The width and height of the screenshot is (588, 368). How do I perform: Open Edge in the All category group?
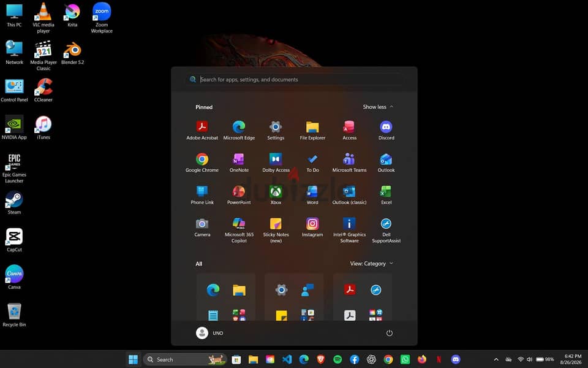click(213, 290)
